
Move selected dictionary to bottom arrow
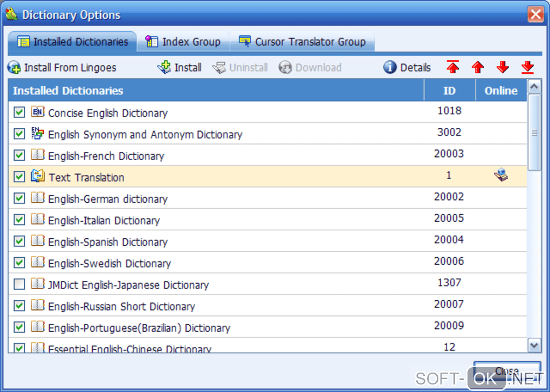coord(527,67)
